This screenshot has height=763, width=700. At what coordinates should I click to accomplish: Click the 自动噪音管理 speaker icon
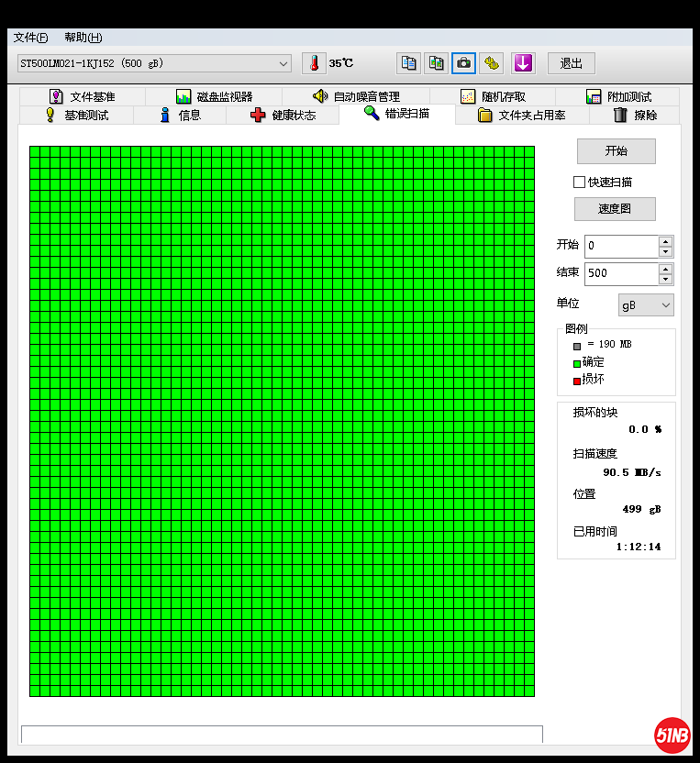tap(320, 96)
